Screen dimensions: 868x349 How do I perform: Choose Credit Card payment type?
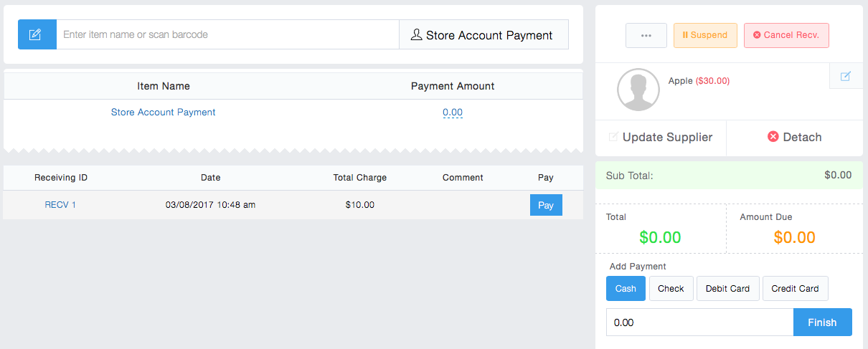coord(795,289)
